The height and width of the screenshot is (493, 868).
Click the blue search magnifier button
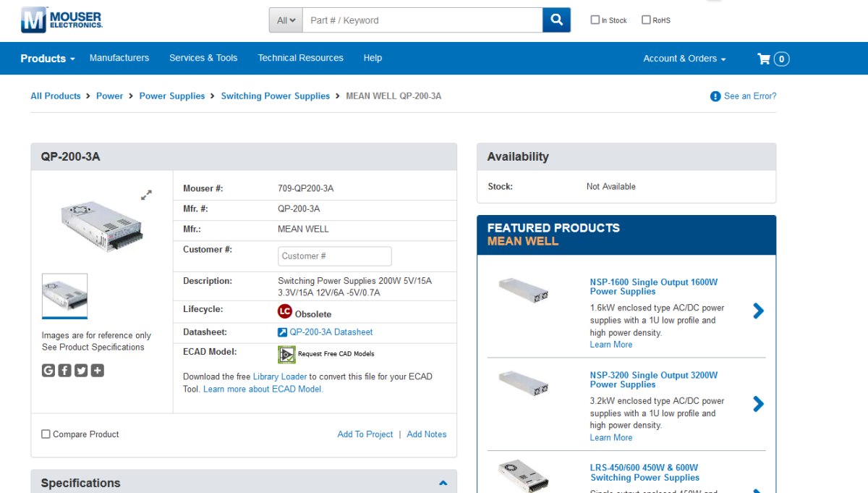click(556, 20)
